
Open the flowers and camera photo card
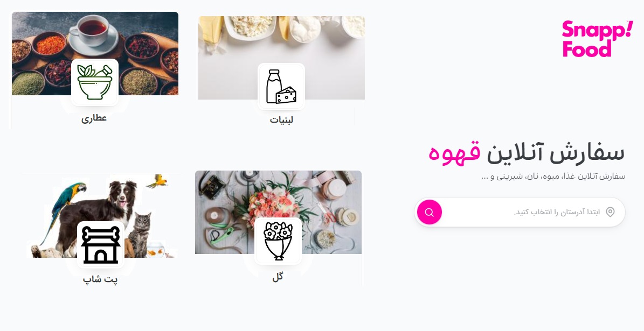pyautogui.click(x=278, y=212)
